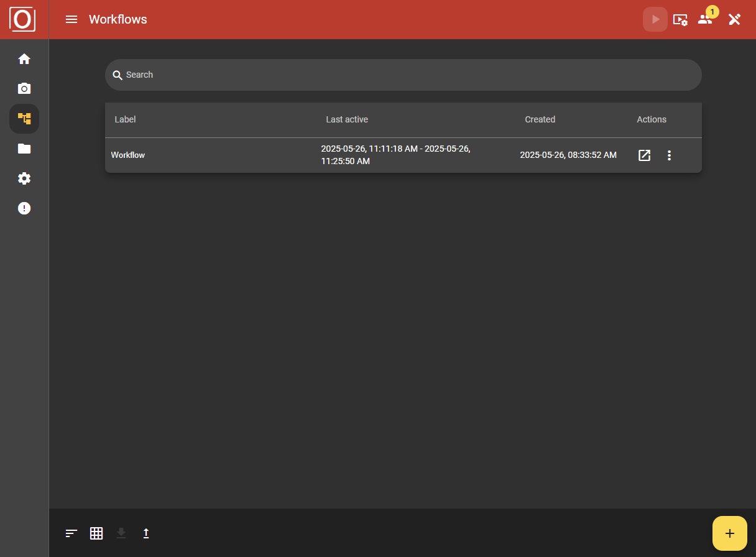Image resolution: width=756 pixels, height=557 pixels.
Task: Open application settings via the gear icon
Action: coord(24,178)
